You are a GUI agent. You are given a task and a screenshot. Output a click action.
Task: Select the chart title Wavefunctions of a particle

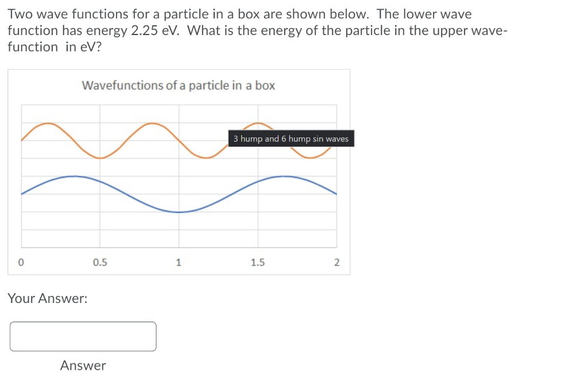coord(178,86)
